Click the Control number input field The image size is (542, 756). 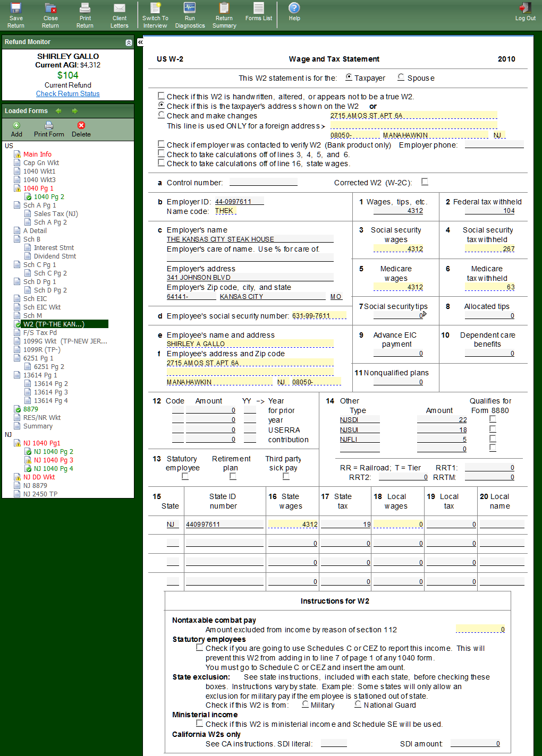[x=264, y=183]
